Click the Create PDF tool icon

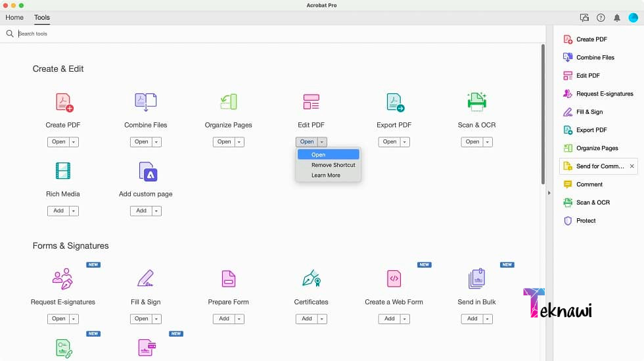coord(64,103)
